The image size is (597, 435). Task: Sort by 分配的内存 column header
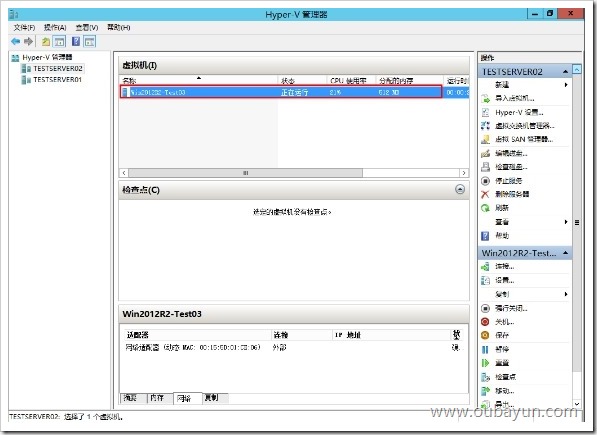coord(410,80)
